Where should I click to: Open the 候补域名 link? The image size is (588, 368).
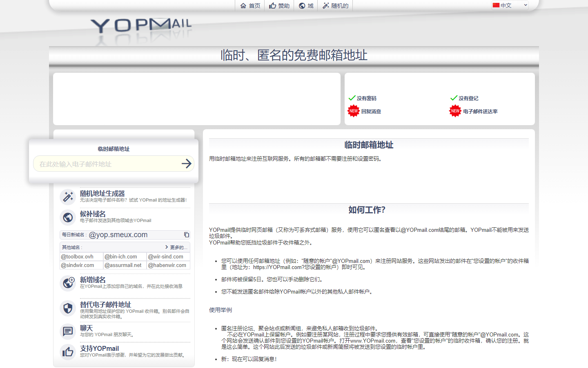[x=93, y=214]
